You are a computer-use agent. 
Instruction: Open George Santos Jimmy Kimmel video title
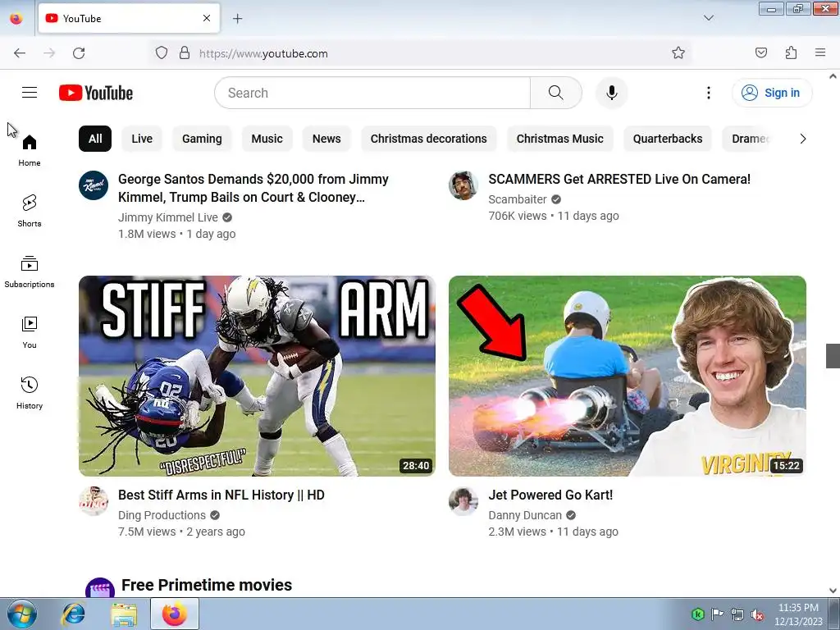click(x=253, y=188)
